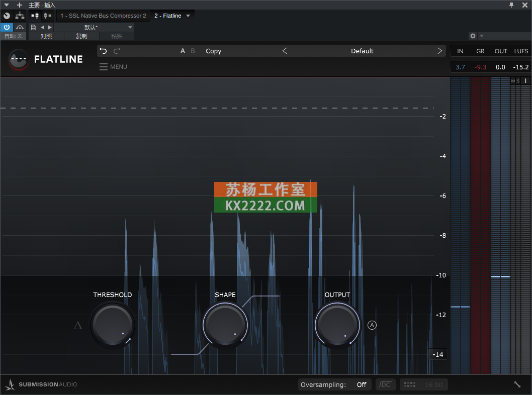Select next preset with right triangle
The height and width of the screenshot is (395, 532).
(x=50, y=27)
